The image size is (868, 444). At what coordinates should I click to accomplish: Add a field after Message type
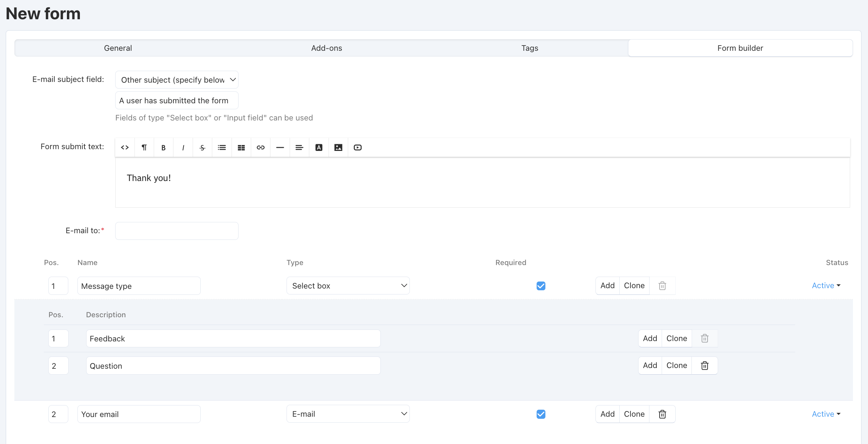(607, 286)
